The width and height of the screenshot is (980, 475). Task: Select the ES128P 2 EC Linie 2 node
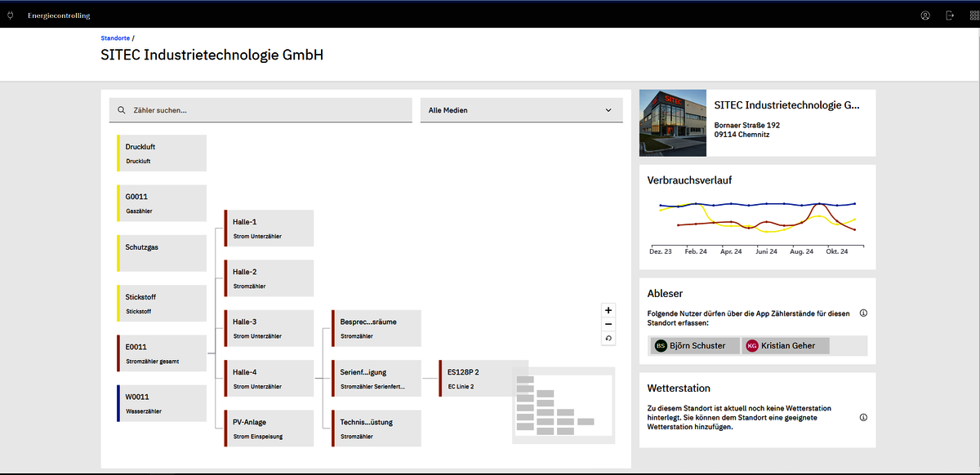(483, 378)
